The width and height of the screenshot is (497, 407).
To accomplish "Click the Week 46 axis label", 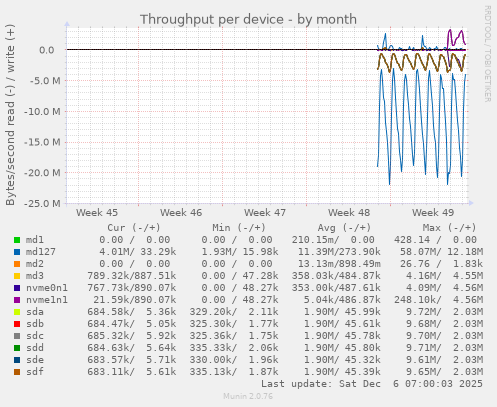I will [x=181, y=213].
